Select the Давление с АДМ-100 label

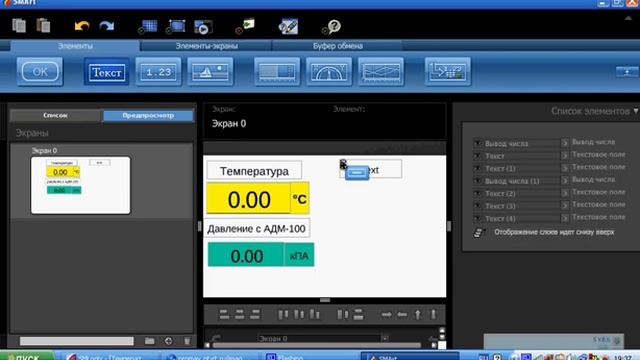(x=257, y=228)
